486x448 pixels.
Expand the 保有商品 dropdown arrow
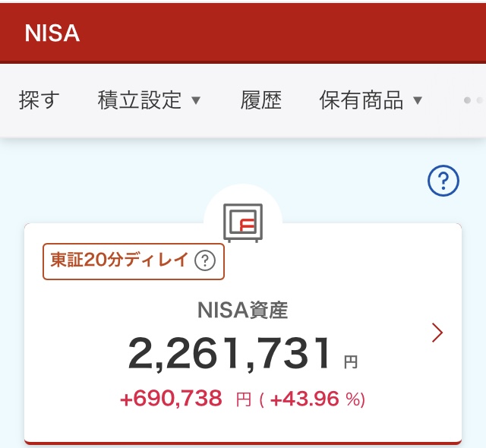coord(418,100)
